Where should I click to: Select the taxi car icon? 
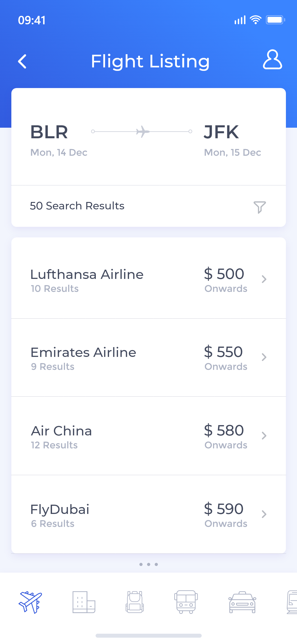[242, 602]
